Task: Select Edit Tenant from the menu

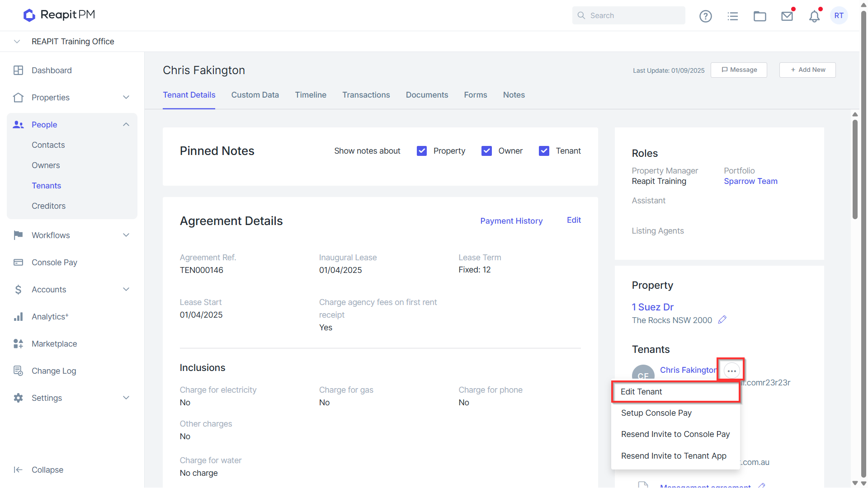Action: pos(675,392)
